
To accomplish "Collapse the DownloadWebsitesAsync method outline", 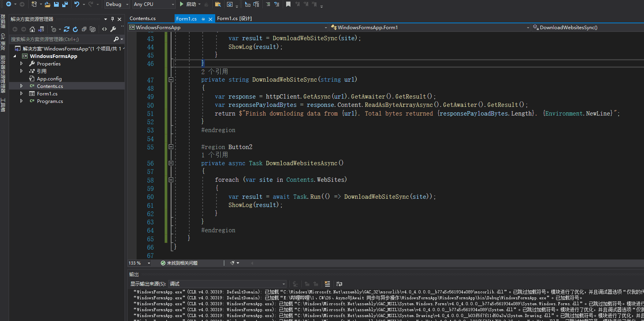I will point(171,163).
